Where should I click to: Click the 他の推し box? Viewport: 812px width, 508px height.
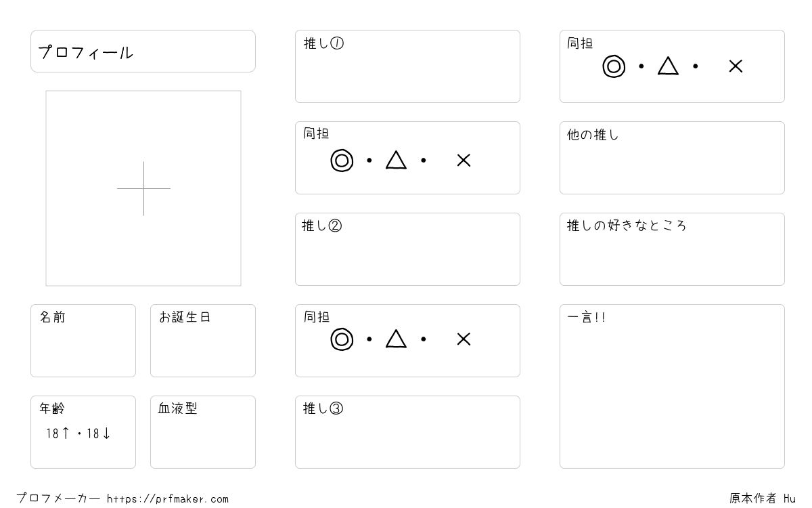[672, 158]
